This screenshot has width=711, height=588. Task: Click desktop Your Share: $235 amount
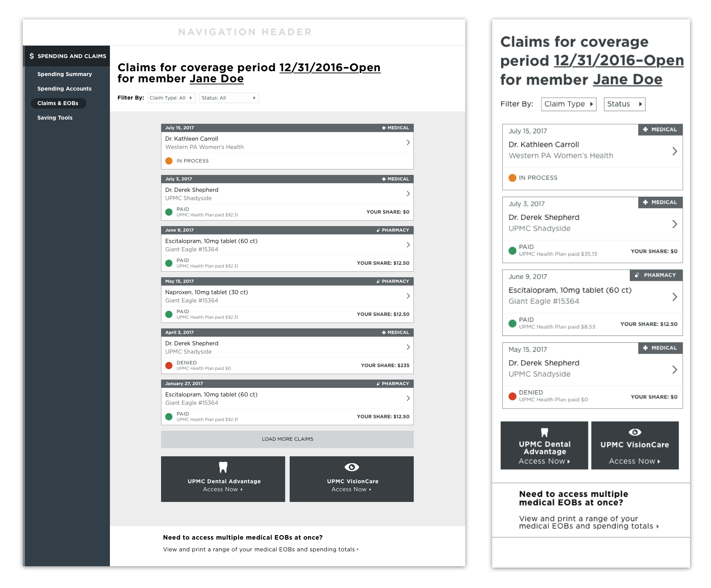385,365
